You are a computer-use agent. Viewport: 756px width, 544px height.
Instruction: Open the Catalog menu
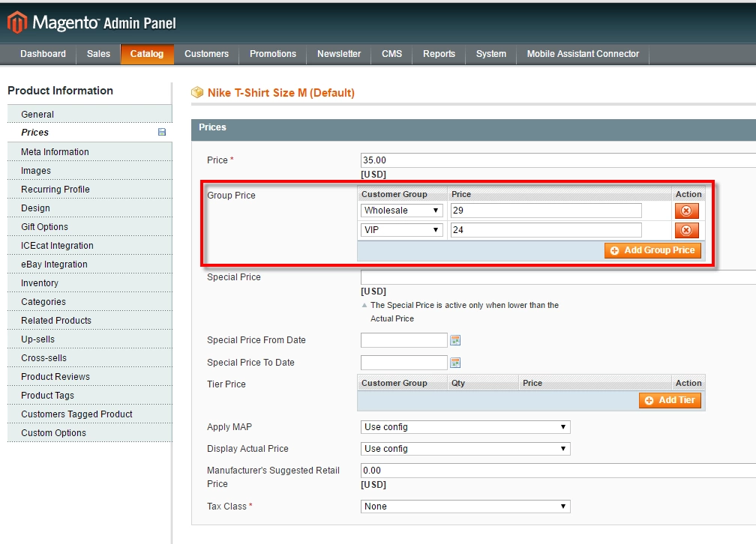point(146,54)
